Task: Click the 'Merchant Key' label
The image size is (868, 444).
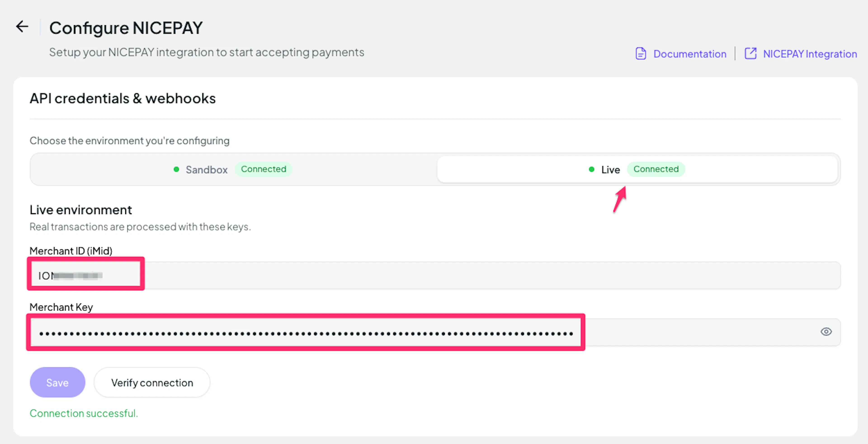Action: tap(61, 307)
